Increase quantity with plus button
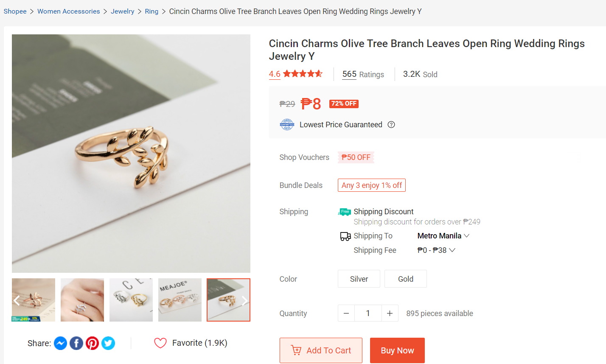Image resolution: width=606 pixels, height=364 pixels. [x=390, y=314]
